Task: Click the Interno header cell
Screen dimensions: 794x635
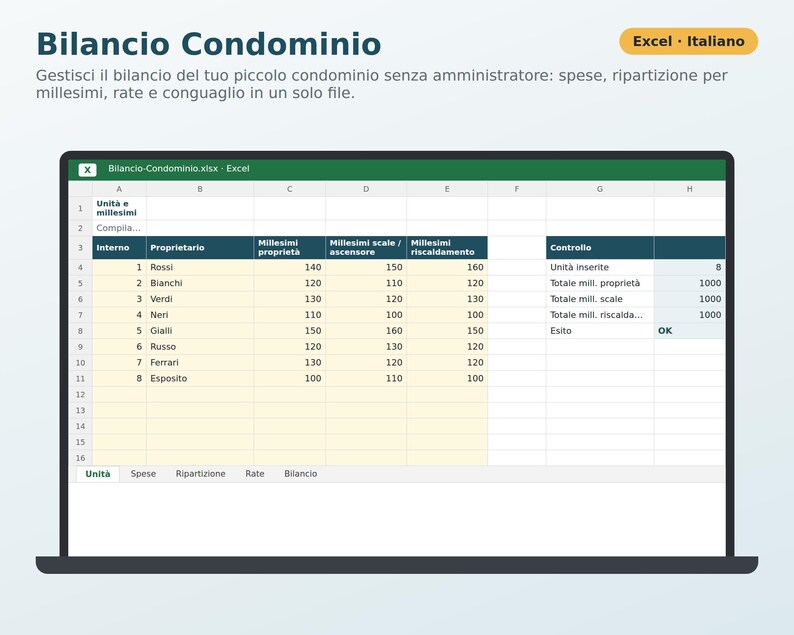Action: (120, 248)
